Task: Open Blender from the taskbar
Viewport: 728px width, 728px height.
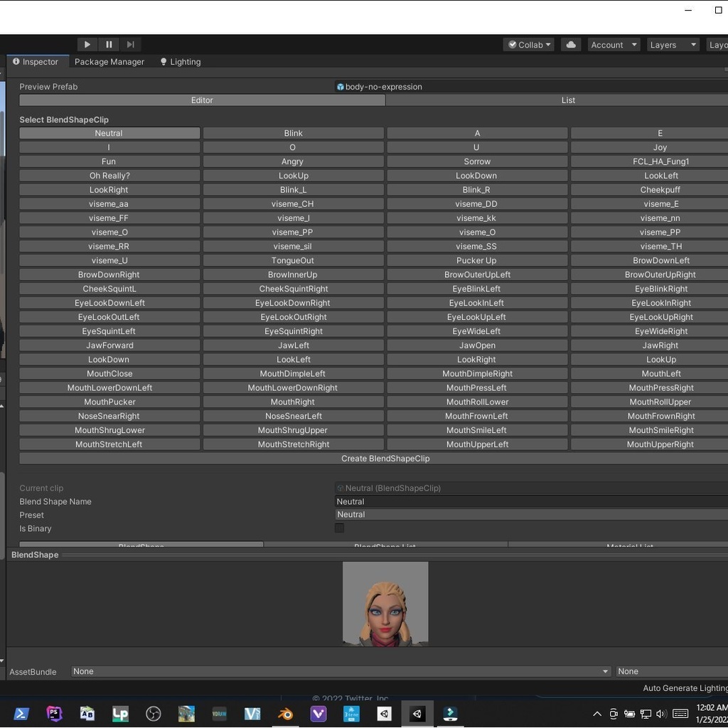Action: click(285, 714)
